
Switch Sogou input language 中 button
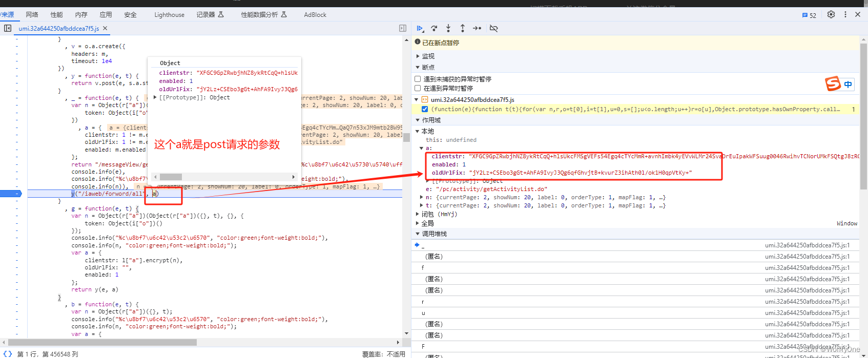(x=848, y=85)
